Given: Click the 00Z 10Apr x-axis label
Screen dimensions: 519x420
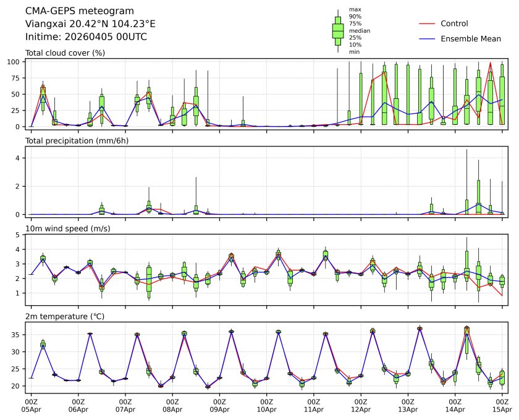Looking at the screenshot, I should [x=266, y=405].
